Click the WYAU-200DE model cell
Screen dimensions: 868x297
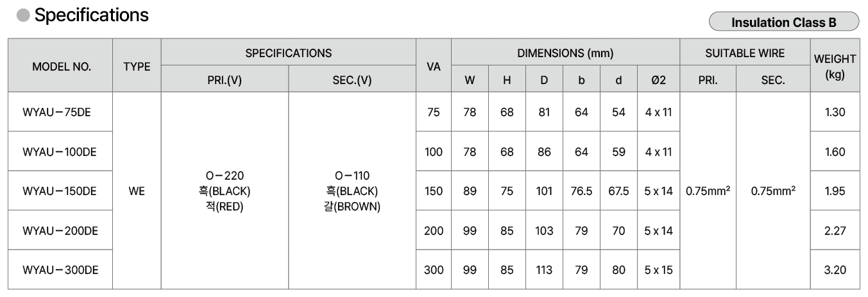(x=59, y=230)
